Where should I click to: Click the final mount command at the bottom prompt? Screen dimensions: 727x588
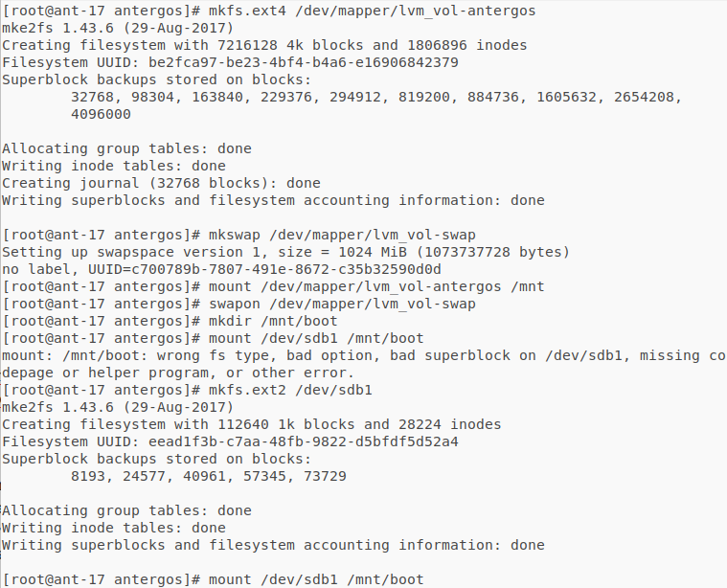[316, 579]
